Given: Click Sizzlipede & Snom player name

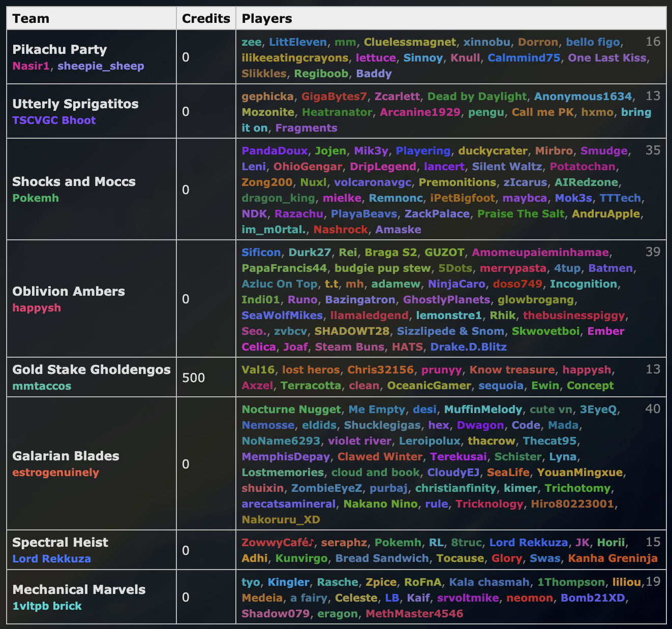Looking at the screenshot, I should [x=450, y=331].
